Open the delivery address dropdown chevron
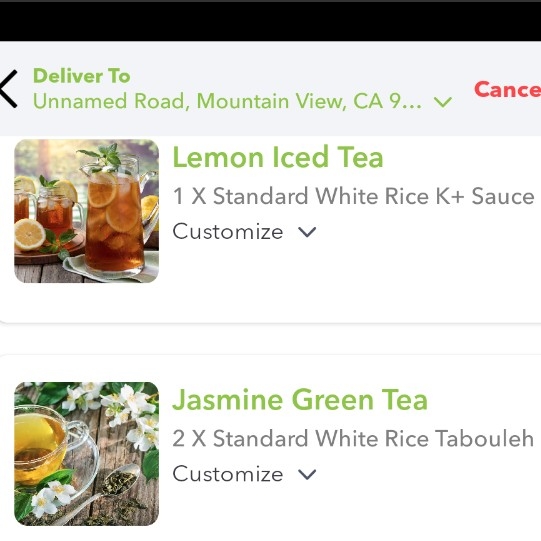The image size is (541, 541). (443, 102)
